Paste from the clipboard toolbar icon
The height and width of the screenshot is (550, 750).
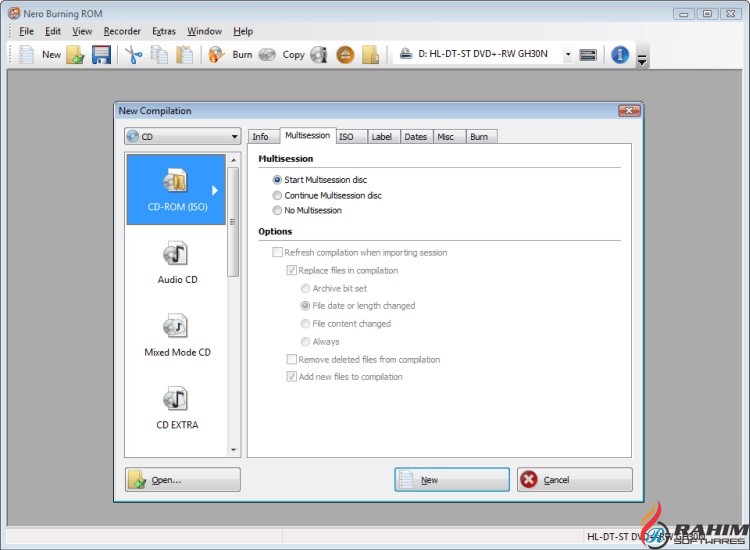184,55
